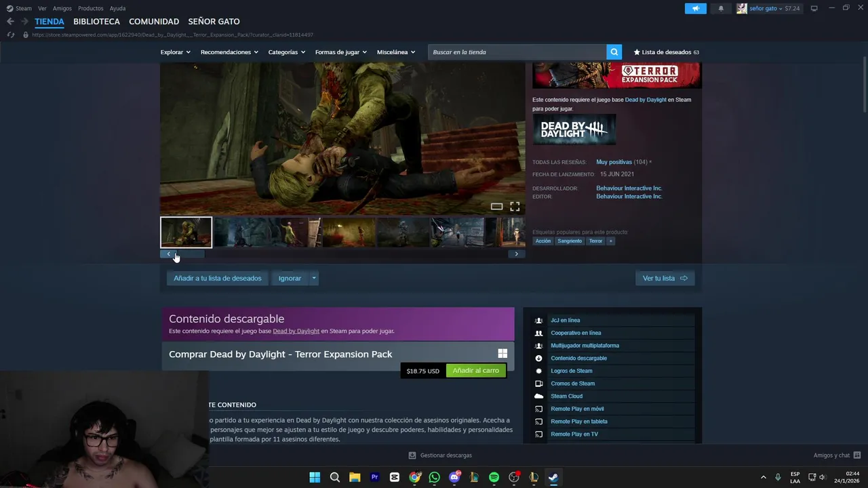The height and width of the screenshot is (488, 868).
Task: Click Ver tu lista button
Action: [x=665, y=278]
